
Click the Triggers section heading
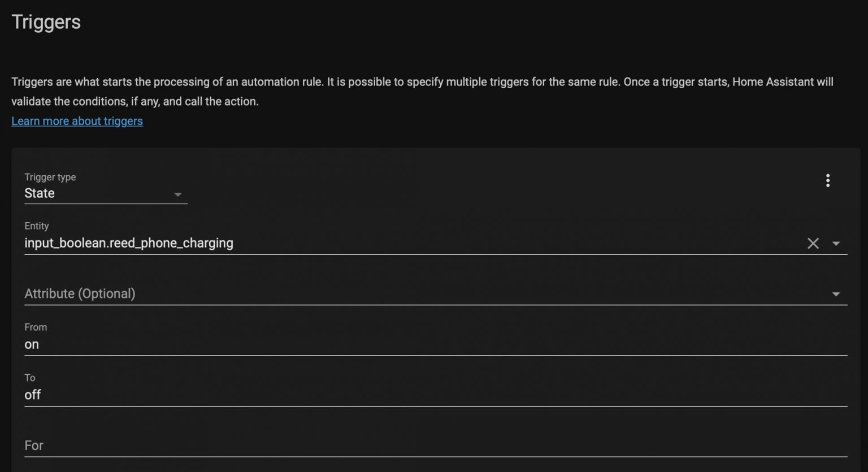click(x=46, y=22)
